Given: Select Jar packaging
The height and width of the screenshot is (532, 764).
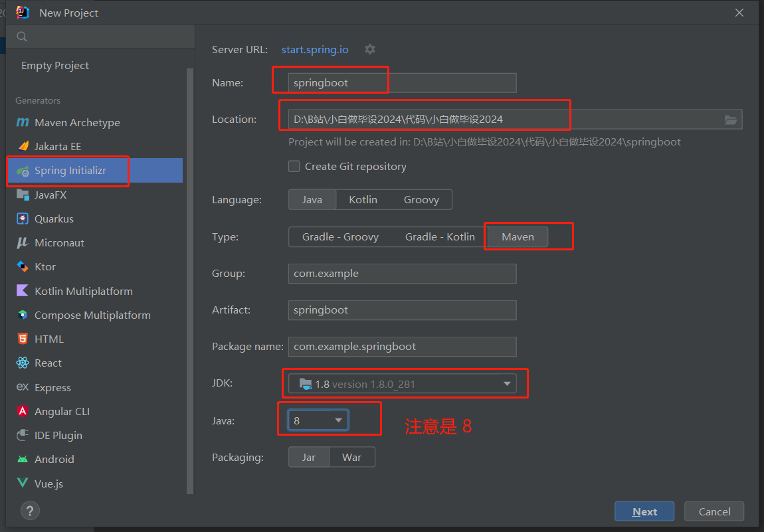Looking at the screenshot, I should (308, 457).
